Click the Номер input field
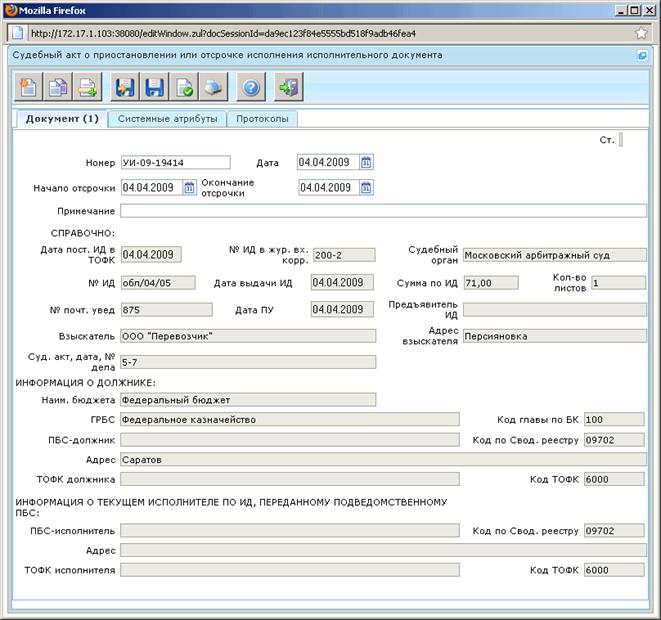661x620 pixels. [176, 162]
